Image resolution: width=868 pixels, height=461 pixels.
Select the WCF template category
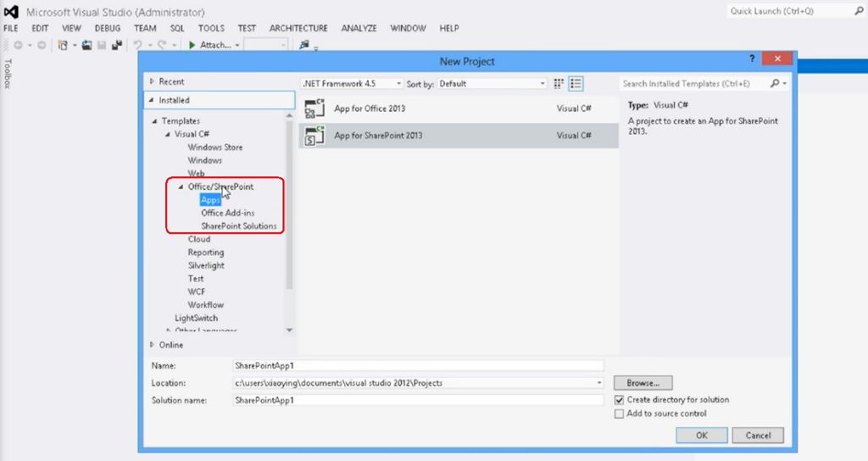(x=196, y=292)
